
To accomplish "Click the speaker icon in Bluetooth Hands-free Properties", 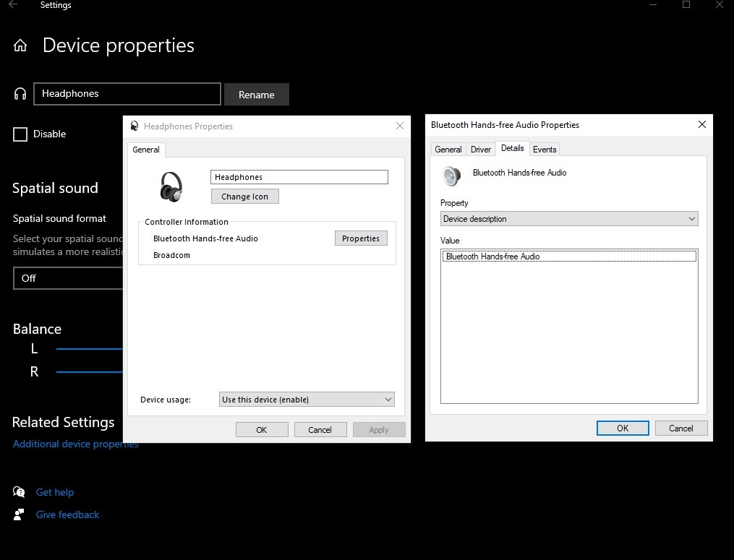I will coord(452,177).
